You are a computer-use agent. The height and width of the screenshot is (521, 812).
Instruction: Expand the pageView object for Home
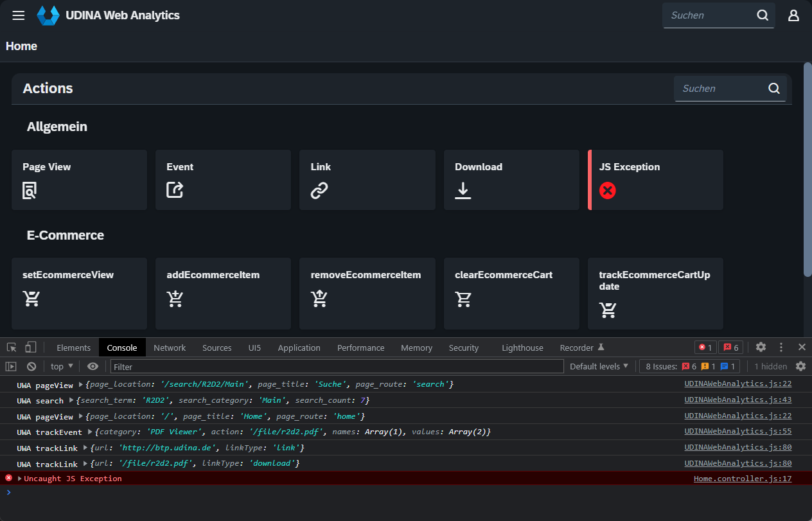pos(81,416)
